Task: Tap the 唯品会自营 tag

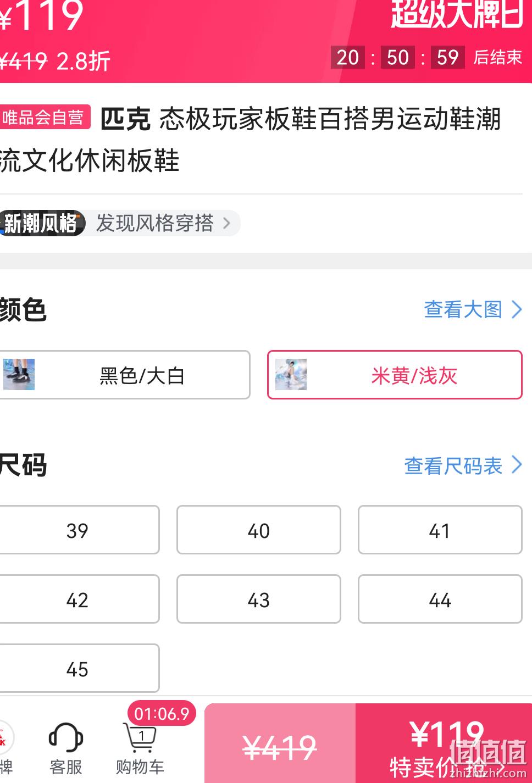Action: [x=45, y=117]
